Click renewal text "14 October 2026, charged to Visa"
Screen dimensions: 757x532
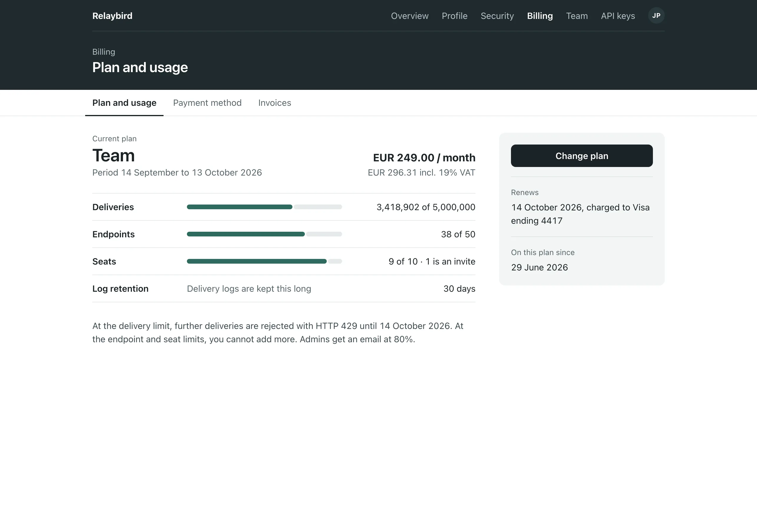[x=580, y=207]
